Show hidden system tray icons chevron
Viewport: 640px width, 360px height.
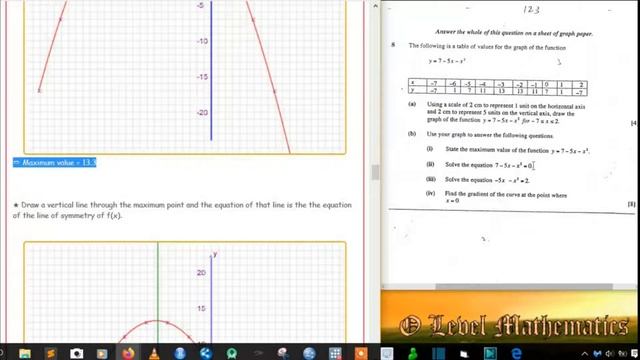click(x=584, y=353)
